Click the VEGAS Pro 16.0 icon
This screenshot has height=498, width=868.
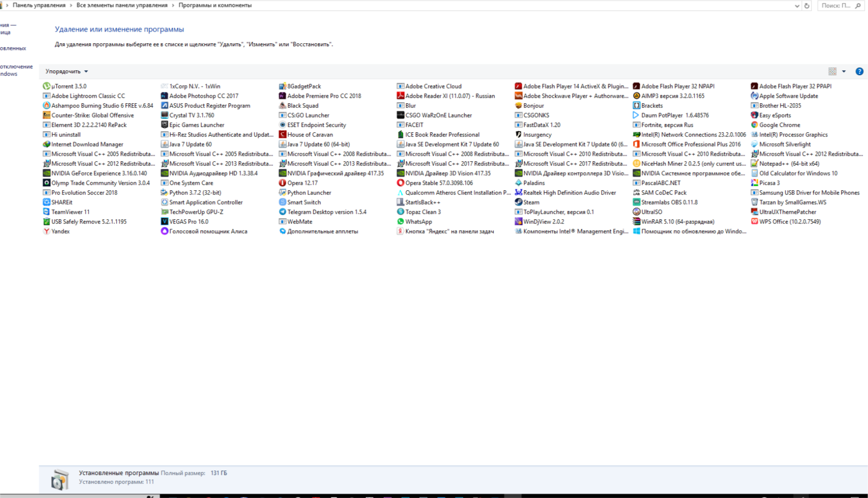tap(164, 222)
